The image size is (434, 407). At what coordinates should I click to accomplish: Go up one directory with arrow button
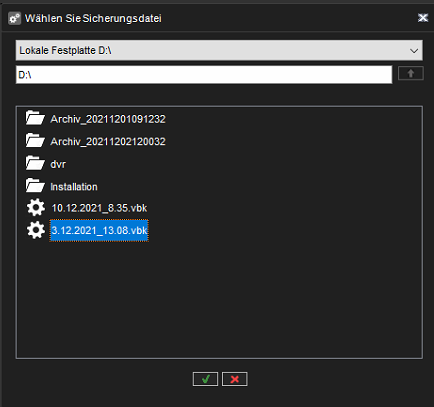click(411, 73)
